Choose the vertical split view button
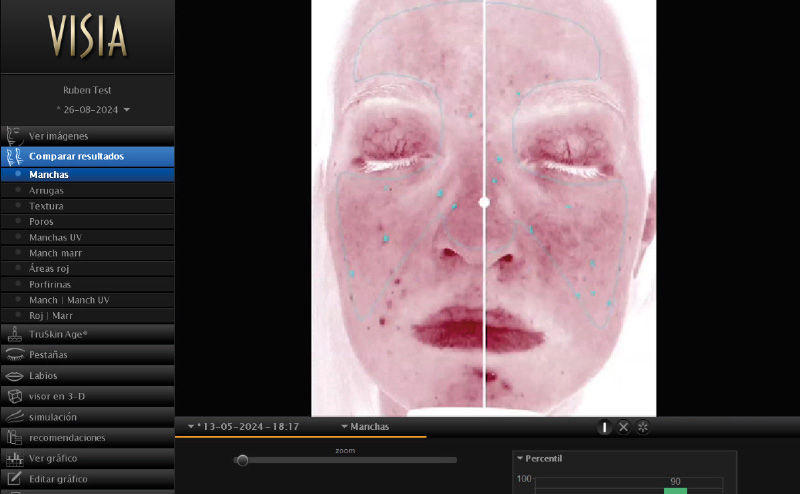 604,427
